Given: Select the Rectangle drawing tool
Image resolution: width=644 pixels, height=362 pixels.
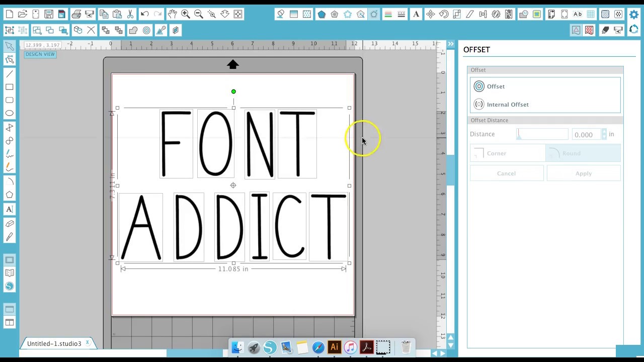Looking at the screenshot, I should click(x=10, y=87).
